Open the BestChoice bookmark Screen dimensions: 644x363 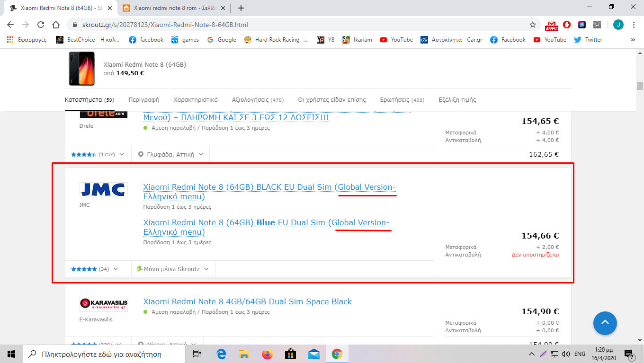coord(88,40)
